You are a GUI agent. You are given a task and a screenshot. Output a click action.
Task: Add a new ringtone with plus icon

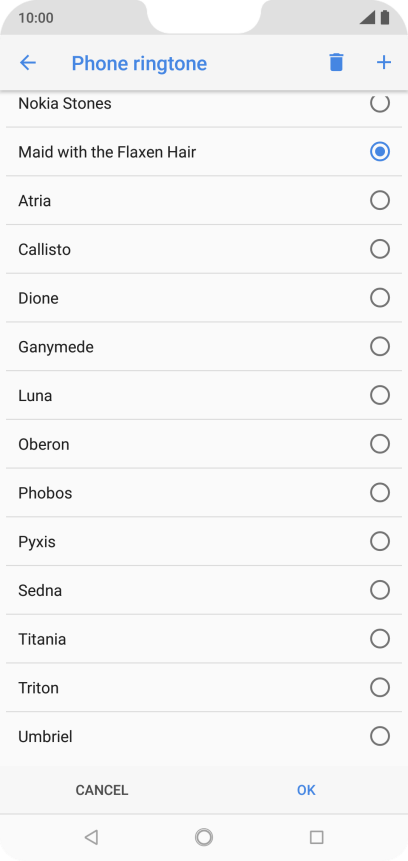point(384,63)
